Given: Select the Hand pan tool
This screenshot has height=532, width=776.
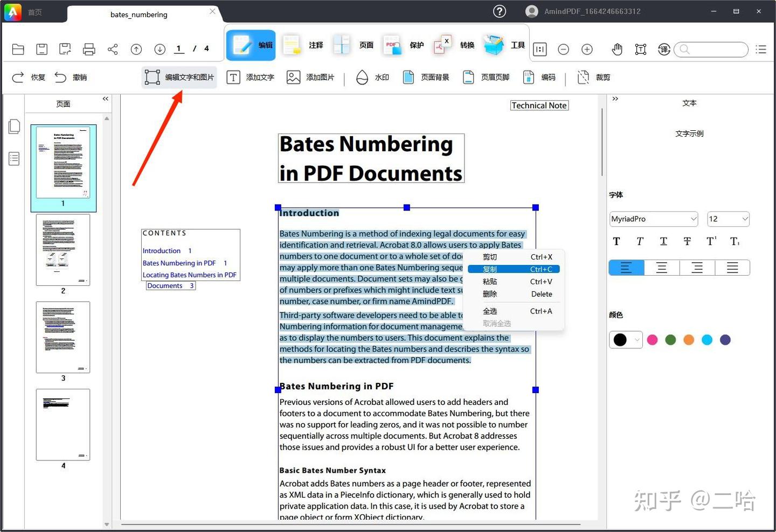Looking at the screenshot, I should 617,50.
